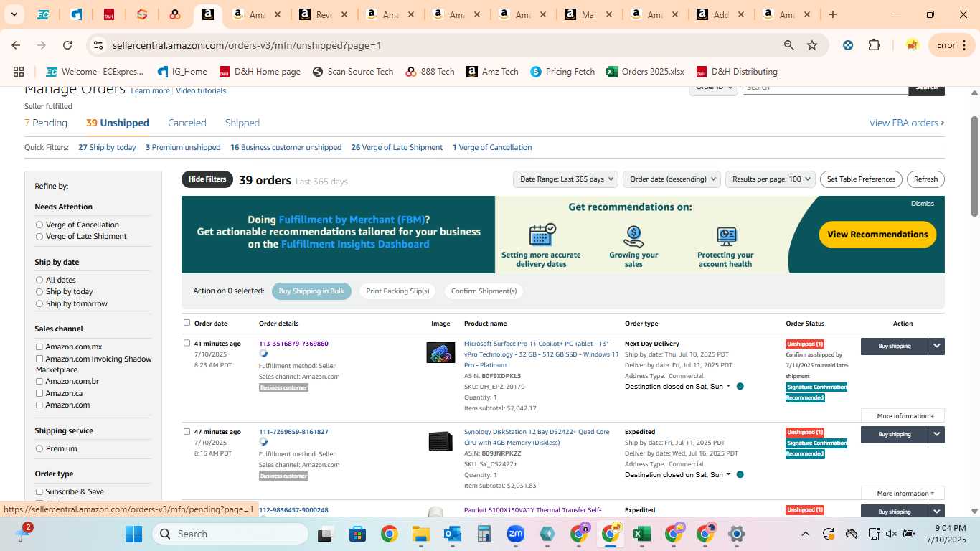Viewport: 980px width, 551px height.
Task: Click info icon for Surface Pro destination closed
Action: click(740, 386)
